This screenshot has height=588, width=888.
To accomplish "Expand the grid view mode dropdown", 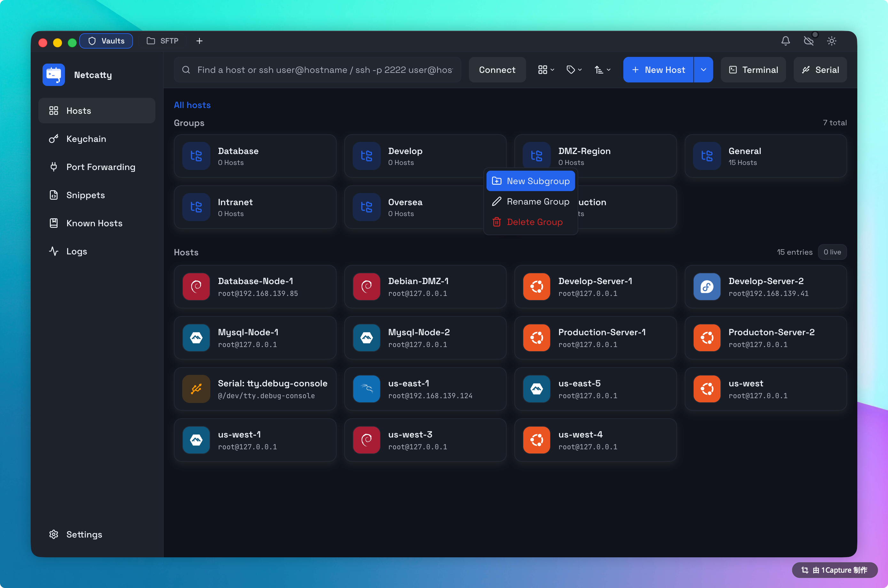I will [546, 70].
